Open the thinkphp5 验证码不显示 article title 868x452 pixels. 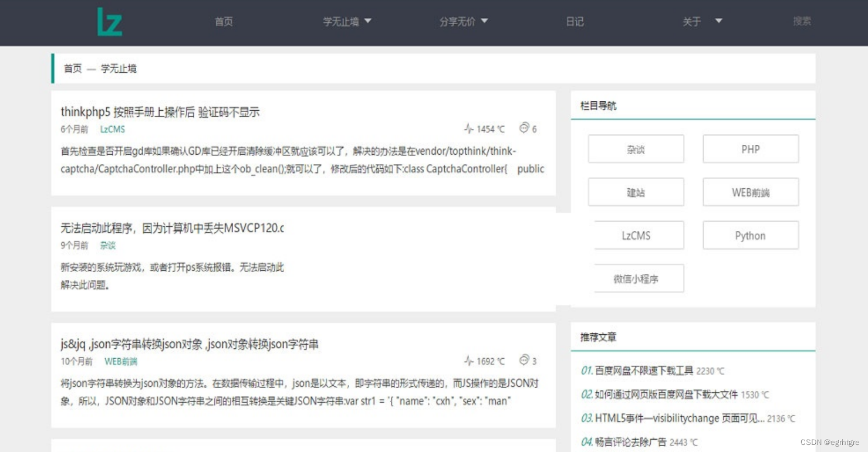point(160,112)
